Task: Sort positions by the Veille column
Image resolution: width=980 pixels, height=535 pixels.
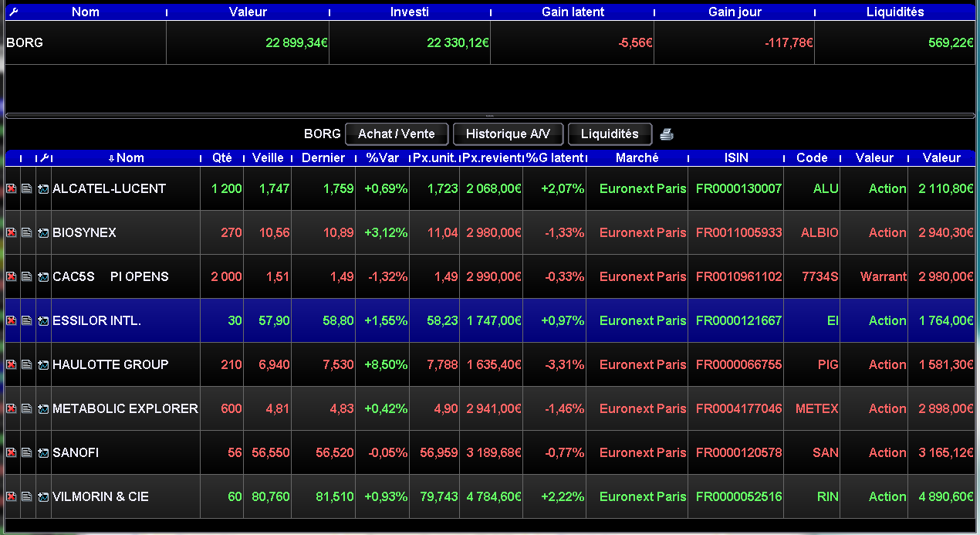Action: (268, 157)
